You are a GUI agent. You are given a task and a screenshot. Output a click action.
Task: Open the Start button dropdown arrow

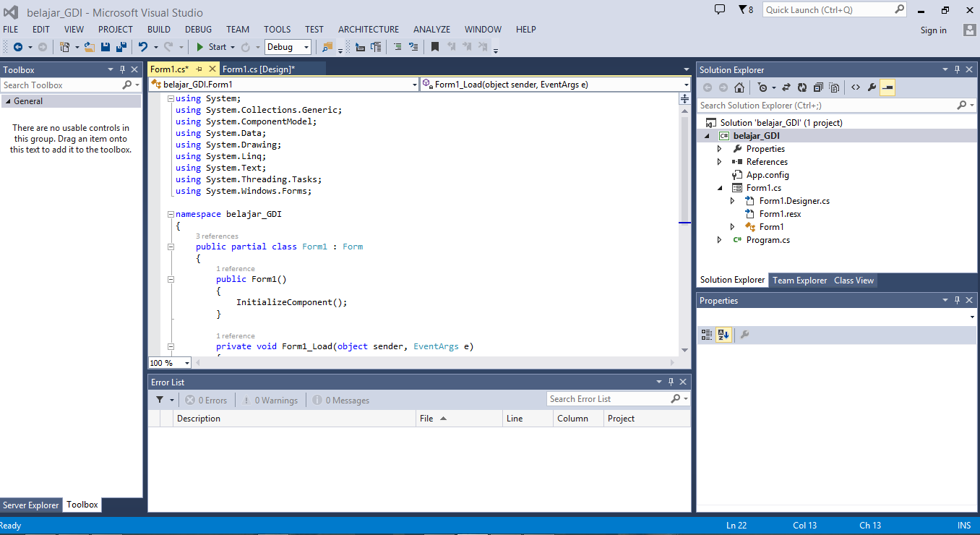coord(233,47)
